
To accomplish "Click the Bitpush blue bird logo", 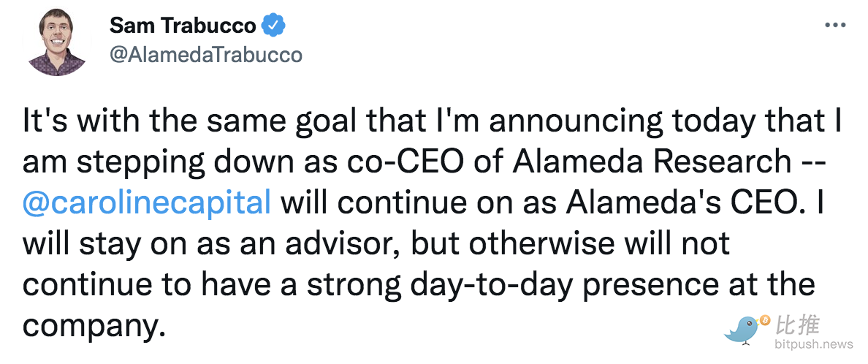I will pyautogui.click(x=745, y=330).
